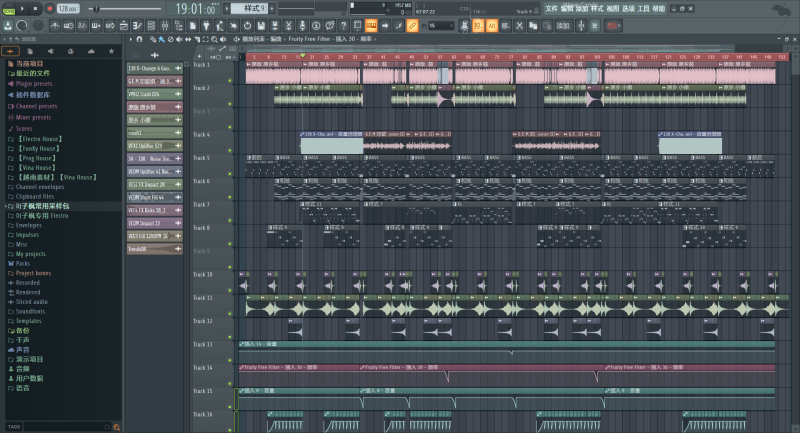This screenshot has height=433, width=800.
Task: Toggle the highlighted piano keyboard icon
Action: click(371, 25)
